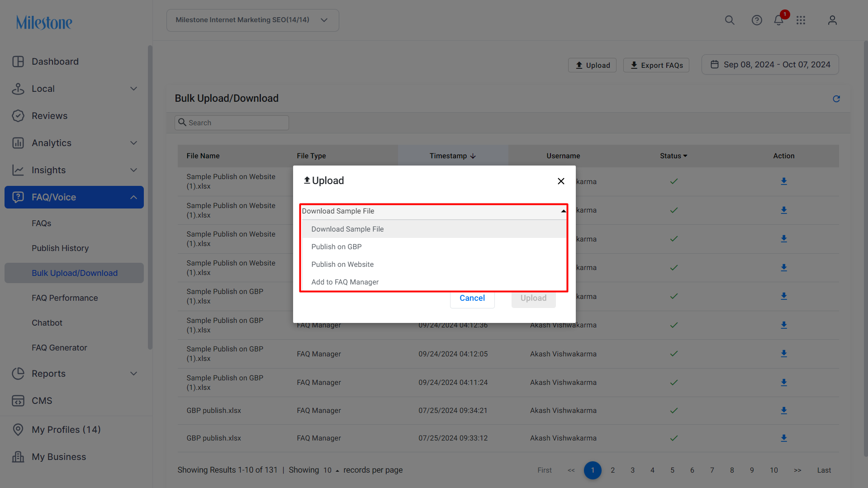Go to page 2
Image resolution: width=868 pixels, height=488 pixels.
(x=613, y=470)
